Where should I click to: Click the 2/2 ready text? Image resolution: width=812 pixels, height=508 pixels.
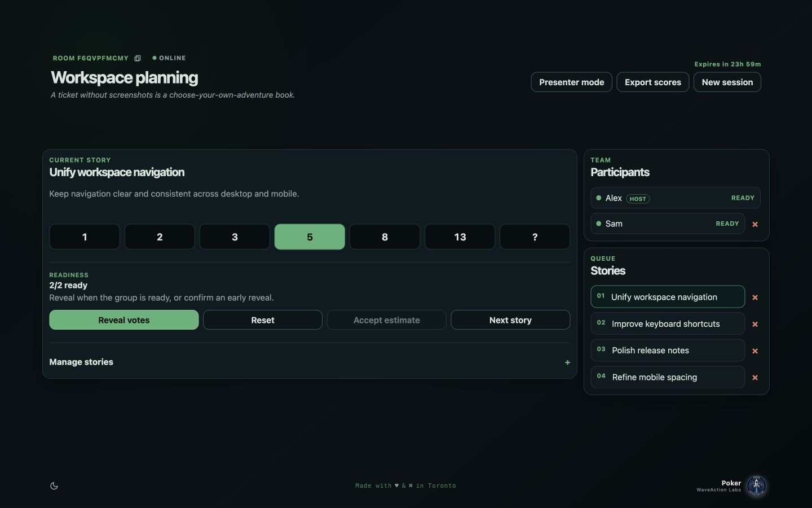point(68,286)
